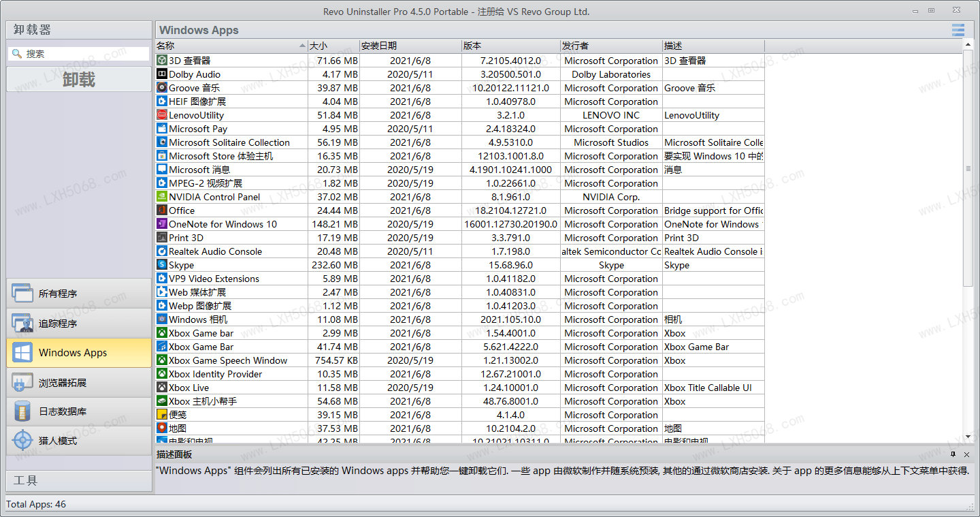The height and width of the screenshot is (517, 980).
Task: Click the Dolby Audio app icon
Action: (x=162, y=74)
